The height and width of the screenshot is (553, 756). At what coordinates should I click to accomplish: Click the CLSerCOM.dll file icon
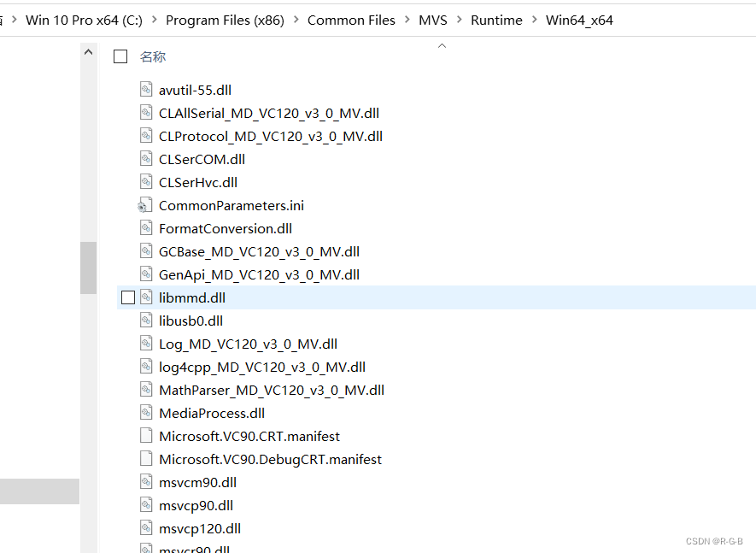pos(146,159)
